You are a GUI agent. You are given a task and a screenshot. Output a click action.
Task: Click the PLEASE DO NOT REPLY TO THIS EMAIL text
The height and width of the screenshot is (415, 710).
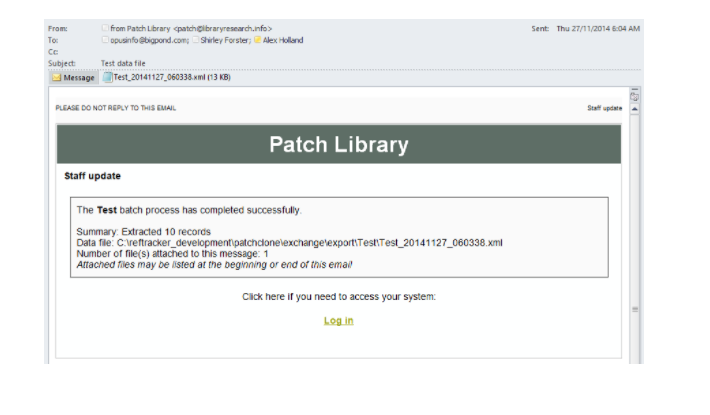(x=115, y=108)
